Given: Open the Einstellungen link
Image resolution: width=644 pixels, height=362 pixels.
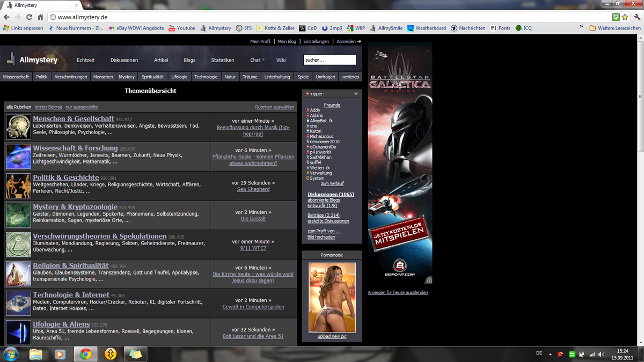Looking at the screenshot, I should click(x=316, y=41).
